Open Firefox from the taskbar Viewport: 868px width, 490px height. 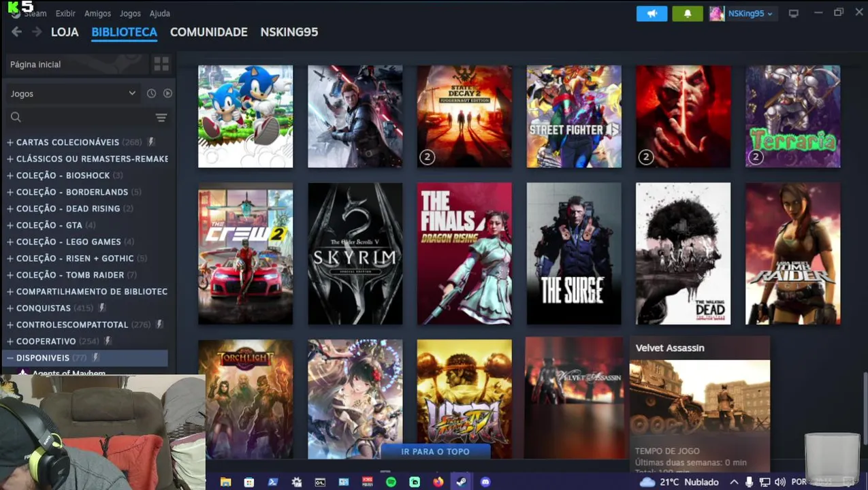tap(438, 482)
